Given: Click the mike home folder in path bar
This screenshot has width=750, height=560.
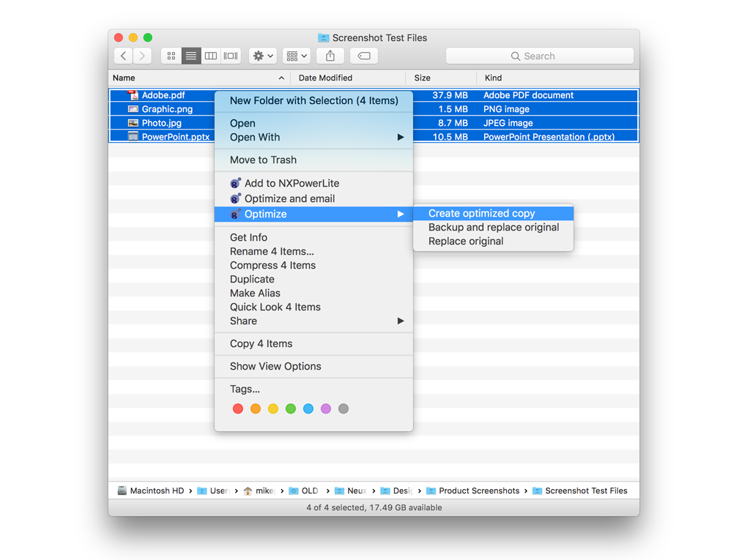Looking at the screenshot, I should click(259, 490).
